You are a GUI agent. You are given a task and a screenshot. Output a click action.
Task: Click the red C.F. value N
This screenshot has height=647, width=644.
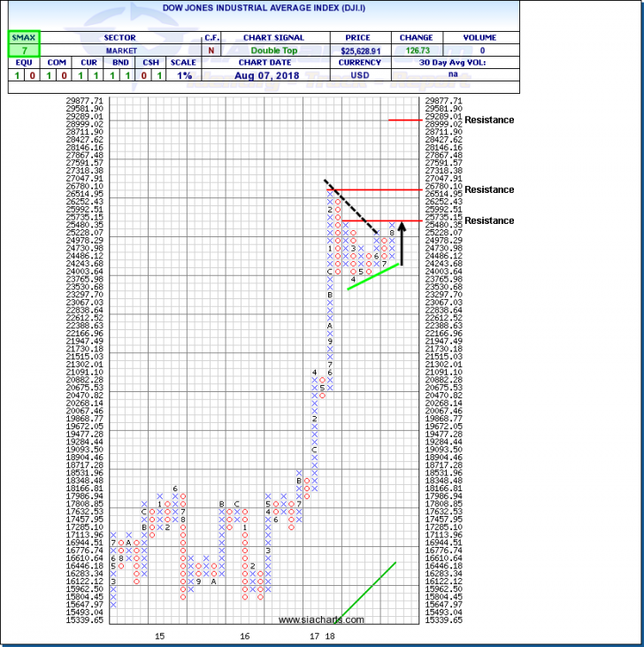click(211, 51)
